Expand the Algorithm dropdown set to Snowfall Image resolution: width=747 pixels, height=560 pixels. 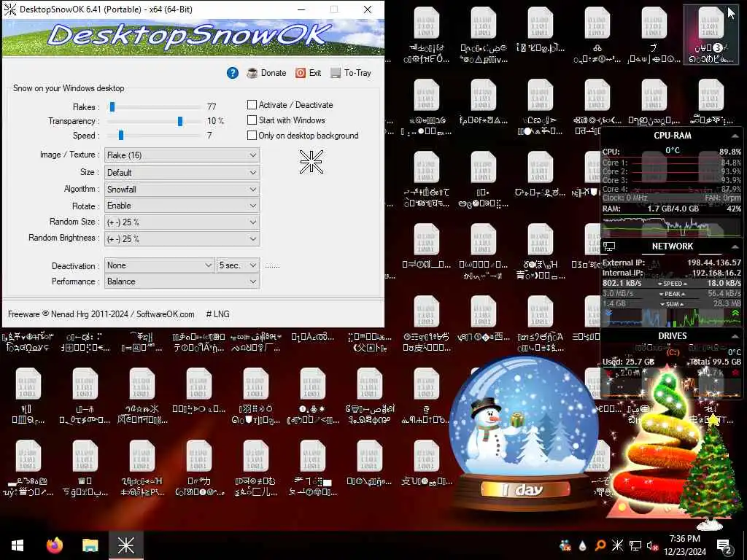[x=182, y=189]
